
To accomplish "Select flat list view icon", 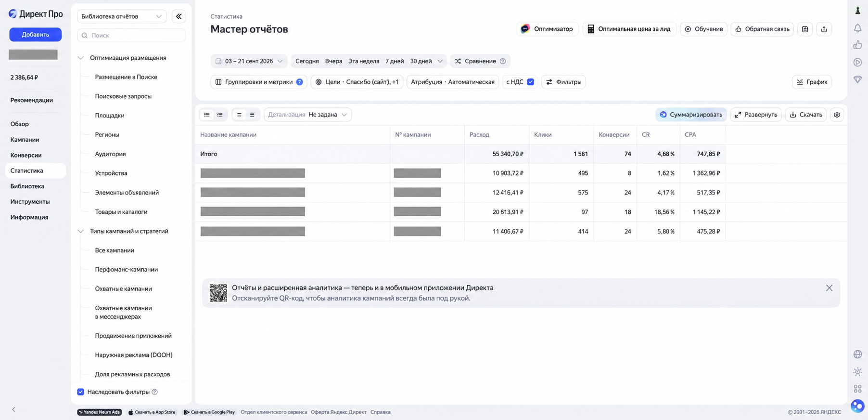I will tap(207, 115).
